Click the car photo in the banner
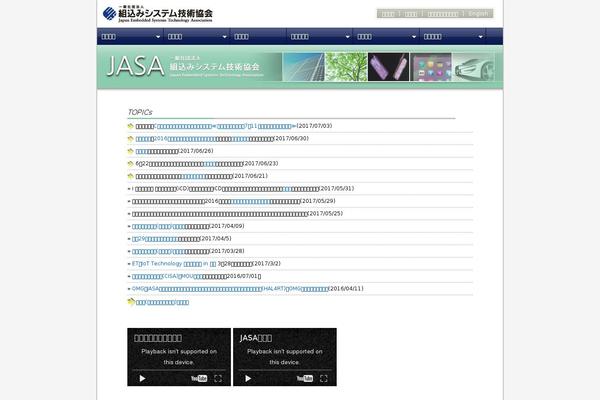The image size is (600, 400). tap(474, 67)
